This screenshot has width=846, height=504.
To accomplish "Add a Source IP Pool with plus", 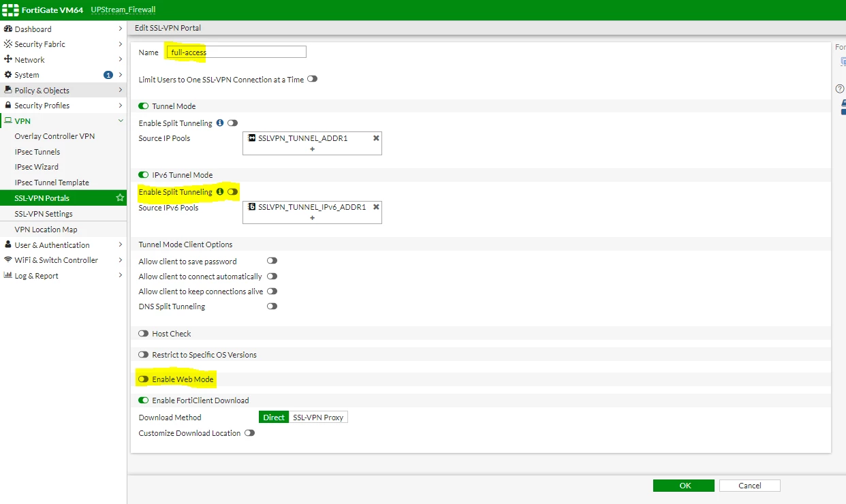I will point(312,148).
